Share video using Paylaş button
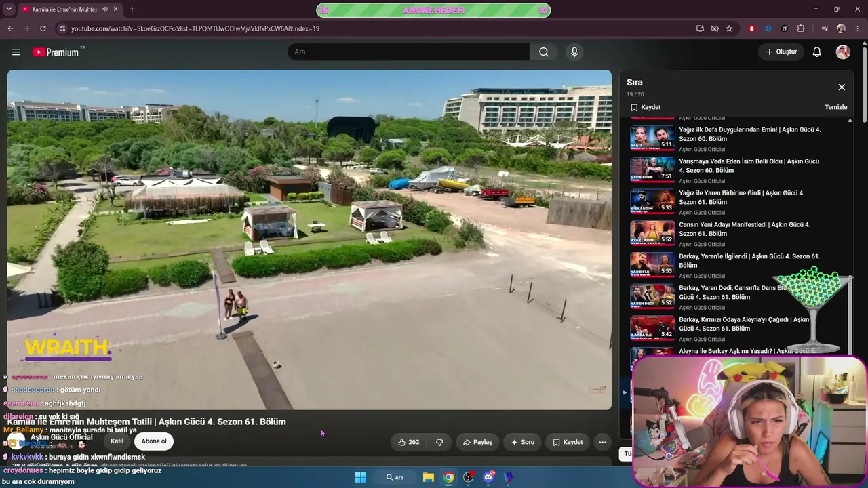Screen dimensions: 868x488 477,442
